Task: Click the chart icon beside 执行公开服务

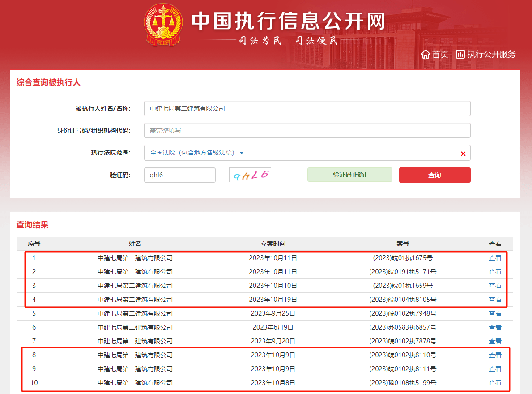Action: 460,55
